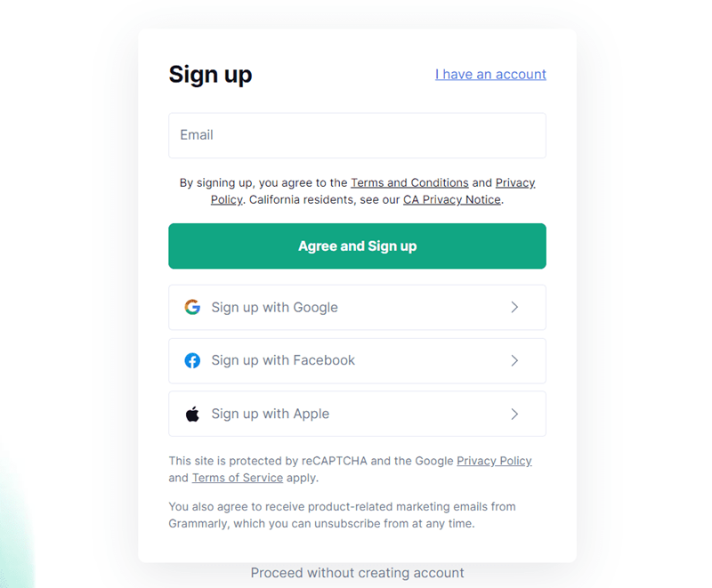Open the Terms and Conditions link
Viewport: 712px width, 588px height.
coord(409,182)
